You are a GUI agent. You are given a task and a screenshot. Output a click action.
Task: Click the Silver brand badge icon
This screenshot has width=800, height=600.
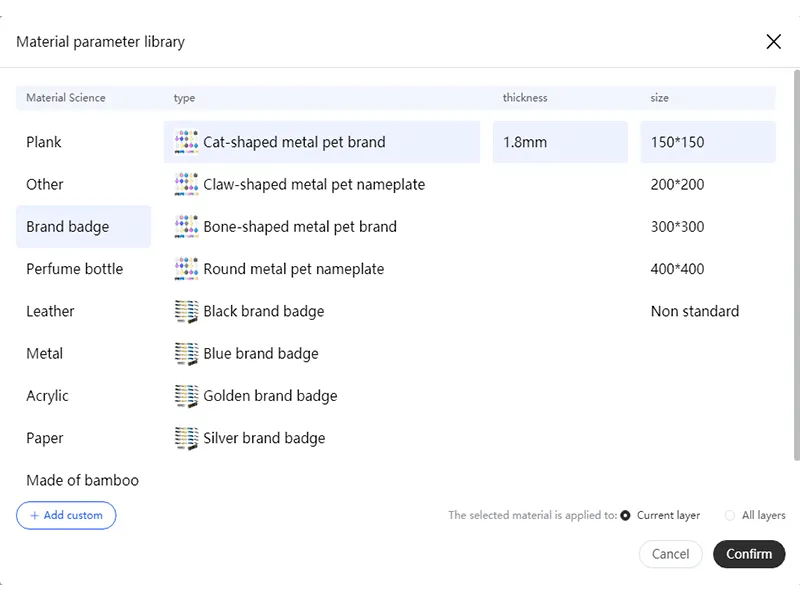(186, 438)
